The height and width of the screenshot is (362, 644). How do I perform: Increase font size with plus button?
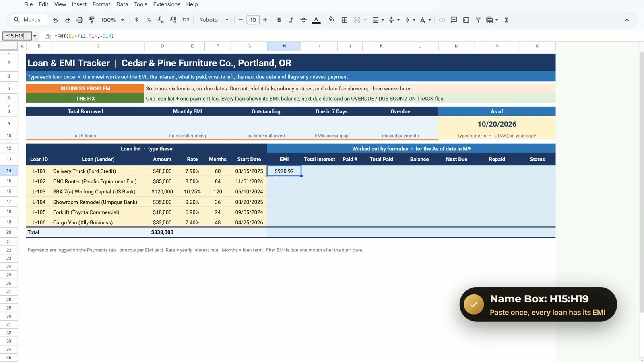(265, 20)
